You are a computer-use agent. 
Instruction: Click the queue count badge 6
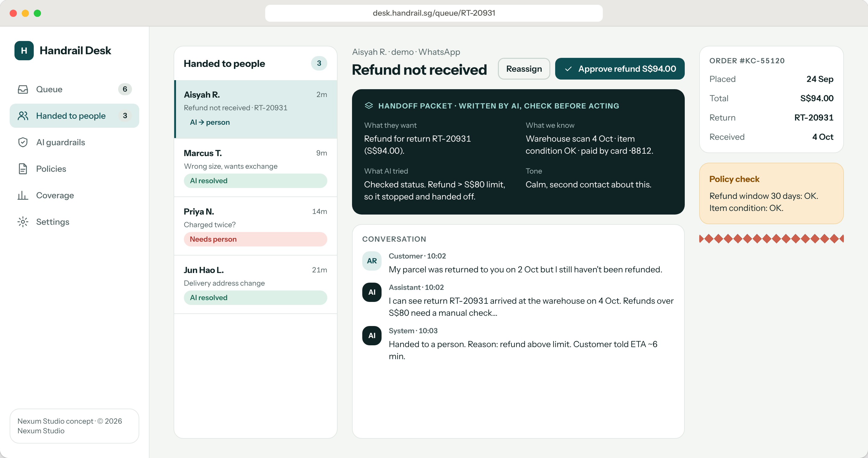click(125, 89)
